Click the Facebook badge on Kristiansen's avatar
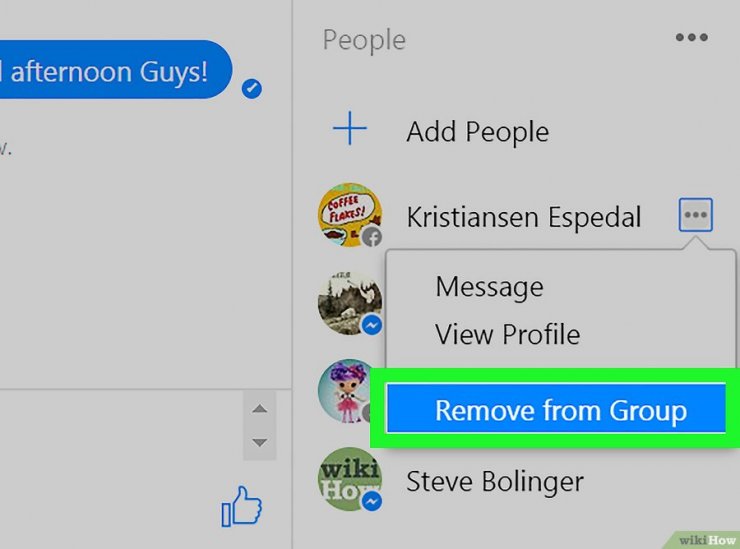The image size is (740, 549). click(x=372, y=237)
